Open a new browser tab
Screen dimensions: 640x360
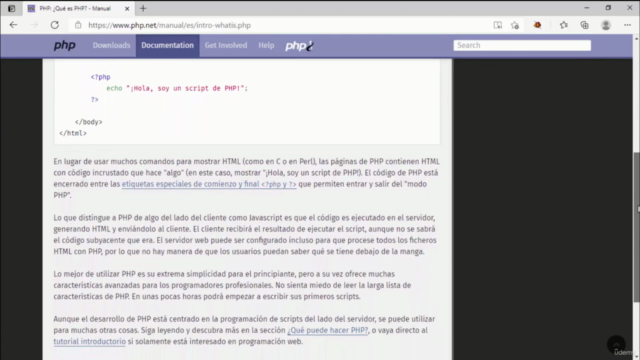pos(143,9)
